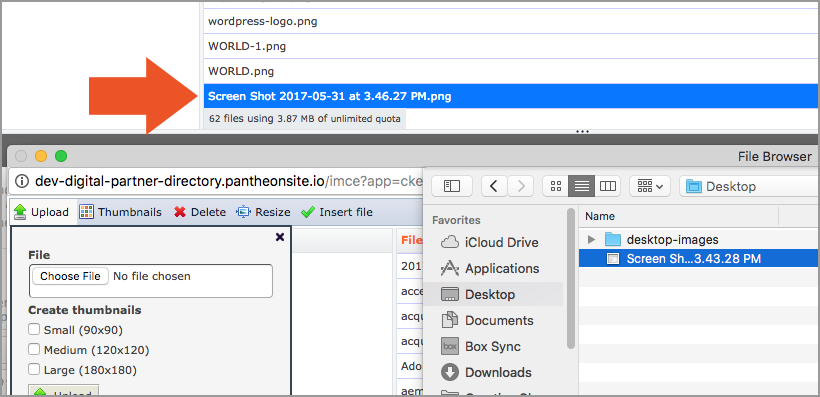This screenshot has width=820, height=397.
Task: Switch to Thumbnails in IMCE toolbar
Action: [x=121, y=212]
